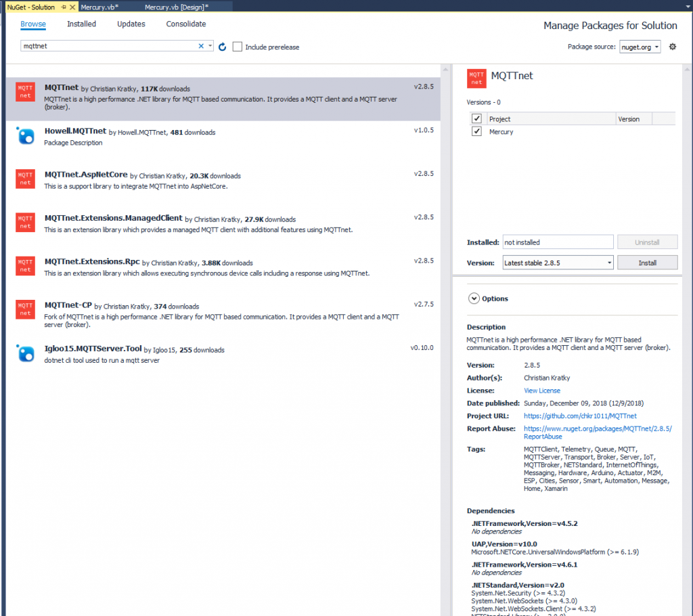Click the Versions - 0 label

click(483, 102)
